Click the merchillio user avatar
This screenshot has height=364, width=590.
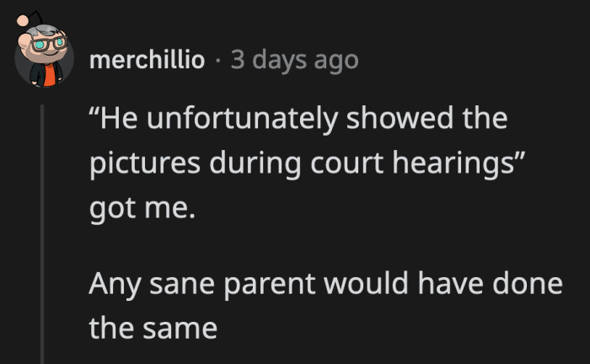point(41,59)
